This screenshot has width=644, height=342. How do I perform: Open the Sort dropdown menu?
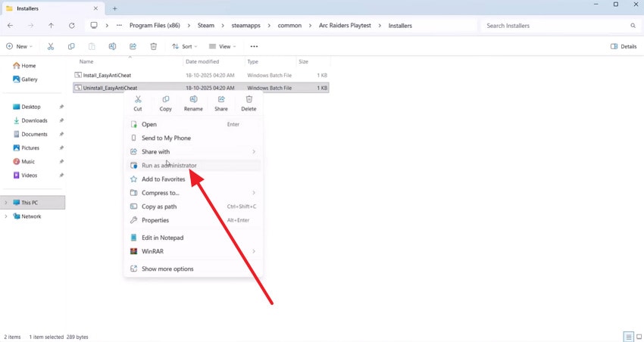tap(184, 46)
